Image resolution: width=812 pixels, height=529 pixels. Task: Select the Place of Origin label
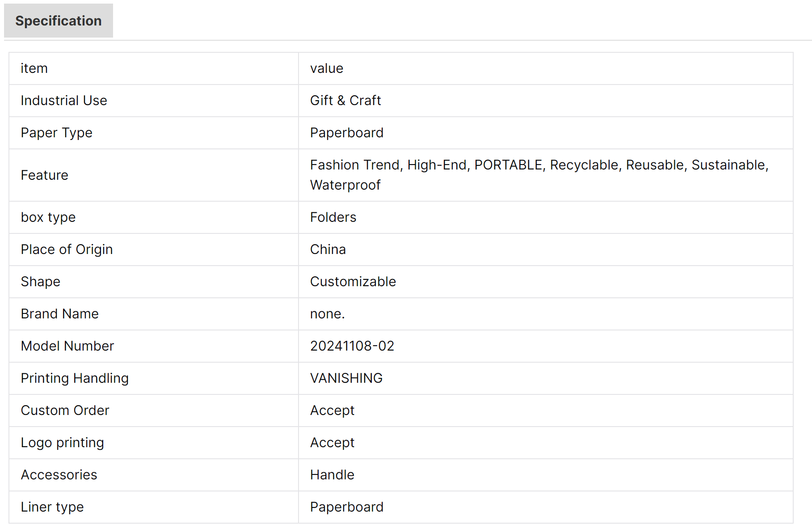pyautogui.click(x=67, y=250)
